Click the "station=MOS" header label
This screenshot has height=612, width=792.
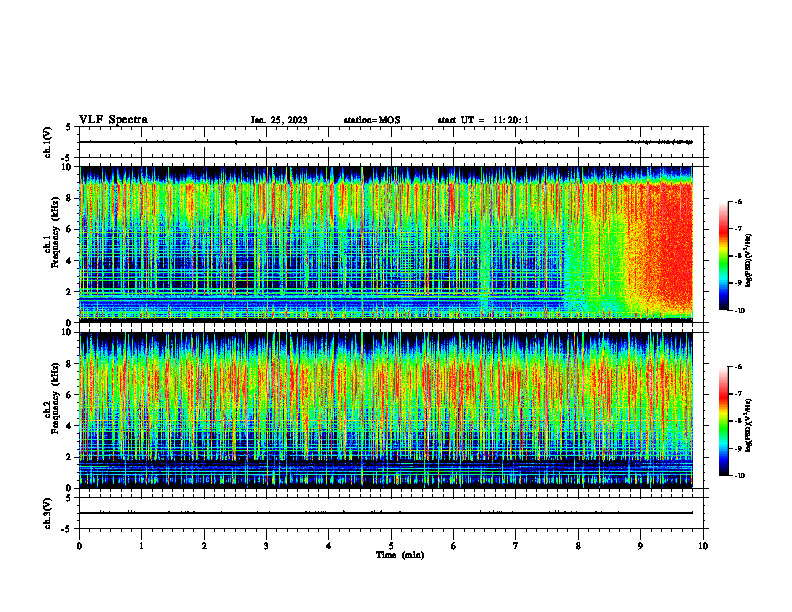click(372, 120)
